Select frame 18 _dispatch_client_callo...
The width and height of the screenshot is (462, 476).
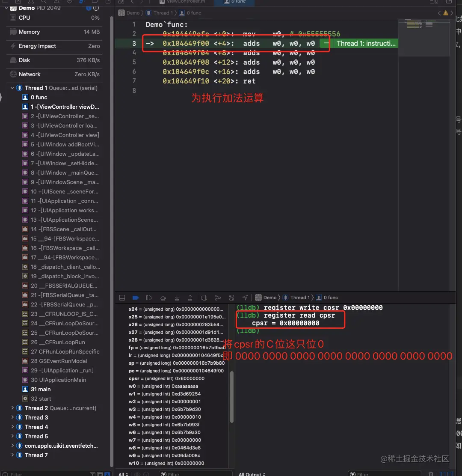(x=61, y=267)
